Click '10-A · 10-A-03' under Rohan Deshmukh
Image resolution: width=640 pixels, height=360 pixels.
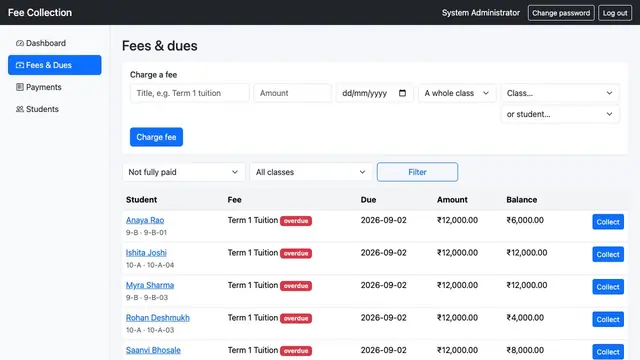[150, 330]
